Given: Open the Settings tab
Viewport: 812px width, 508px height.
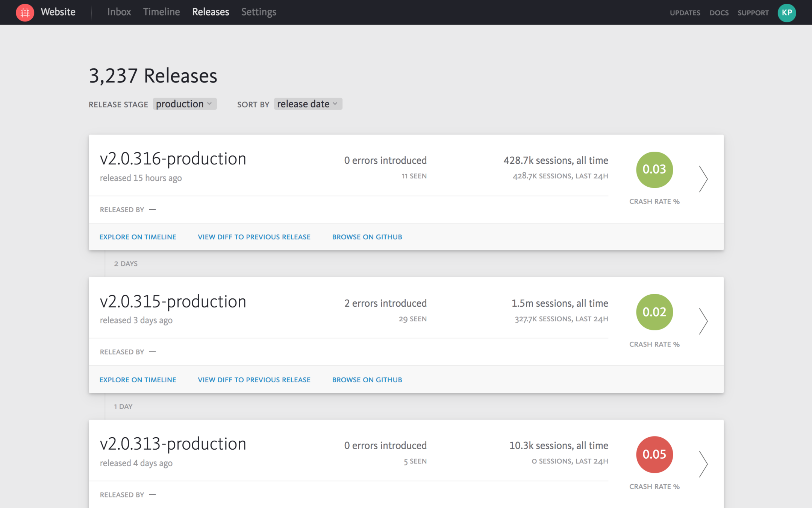Looking at the screenshot, I should coord(259,12).
